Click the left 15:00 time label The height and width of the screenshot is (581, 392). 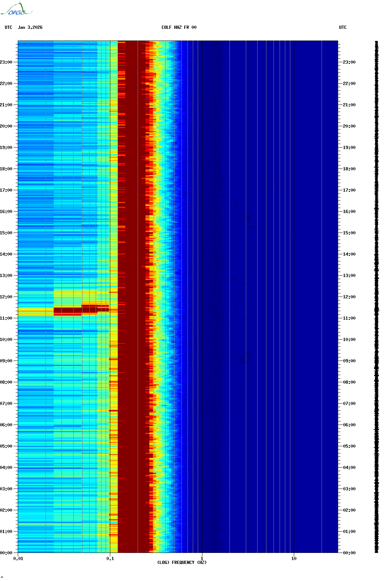6,233
